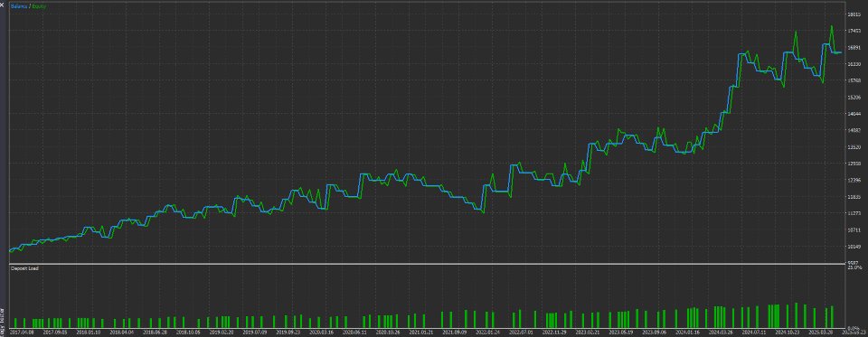Select the 2021.09.09 date label
868x337 pixels.
455,333
